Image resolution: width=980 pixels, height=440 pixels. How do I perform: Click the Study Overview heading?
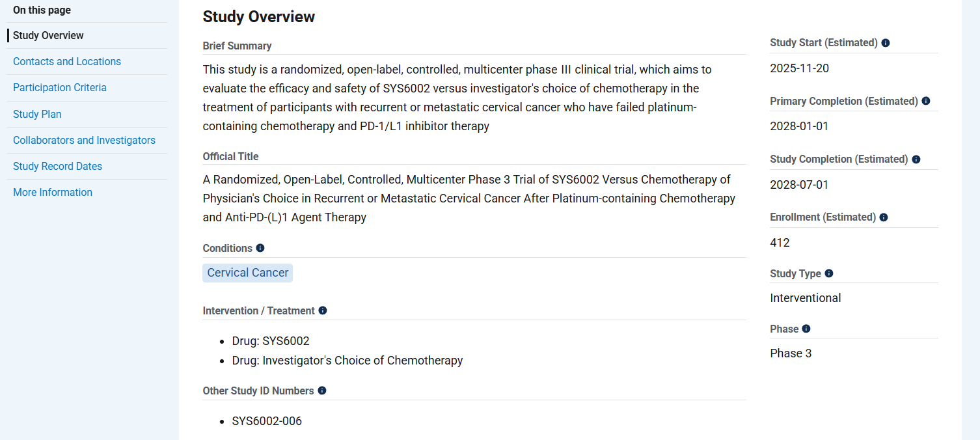[259, 17]
